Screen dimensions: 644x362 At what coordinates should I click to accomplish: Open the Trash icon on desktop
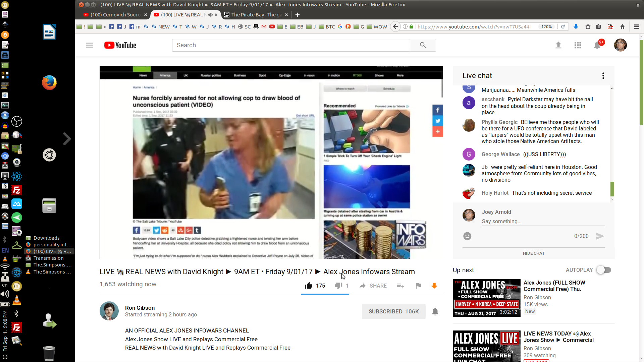(49, 353)
